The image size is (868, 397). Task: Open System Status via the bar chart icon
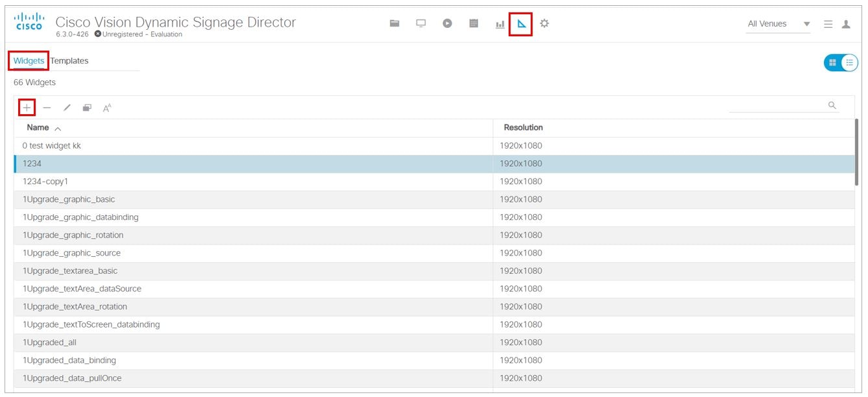(500, 23)
